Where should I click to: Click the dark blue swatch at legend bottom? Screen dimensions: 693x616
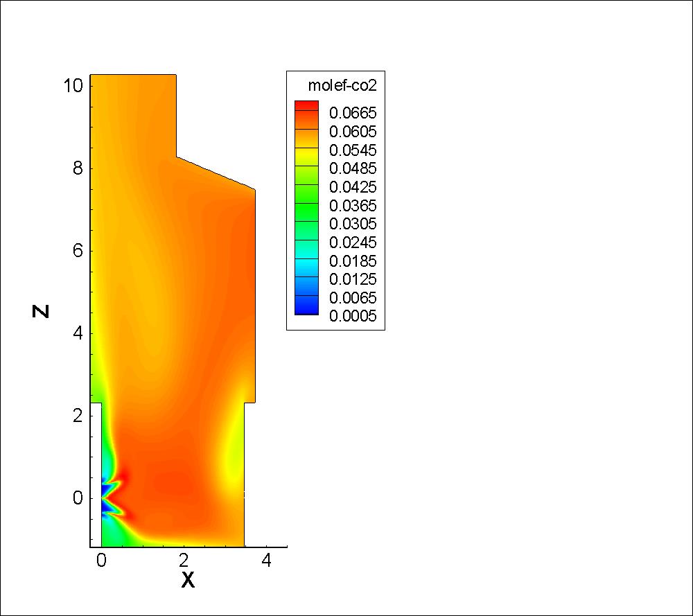click(x=306, y=310)
